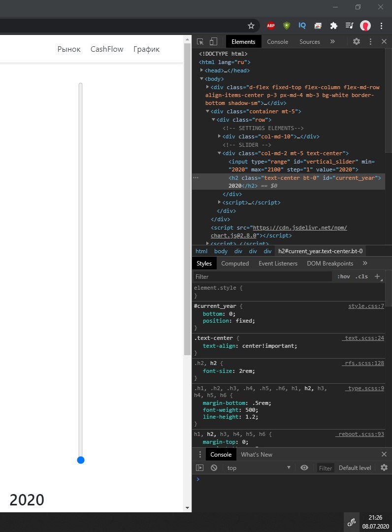Open the Computed styles tab
Screen dimensions: 392x532
click(235, 263)
